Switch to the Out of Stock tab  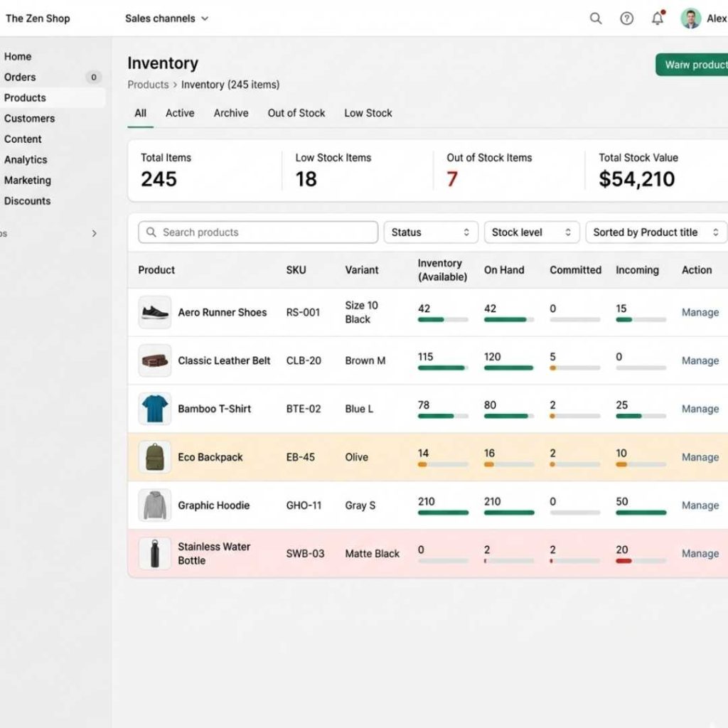(296, 113)
